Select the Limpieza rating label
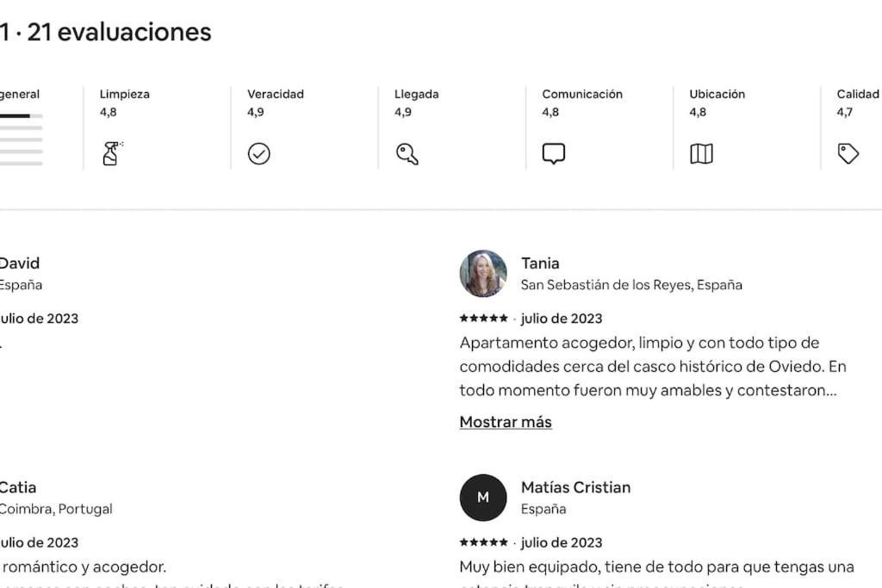 [x=124, y=94]
